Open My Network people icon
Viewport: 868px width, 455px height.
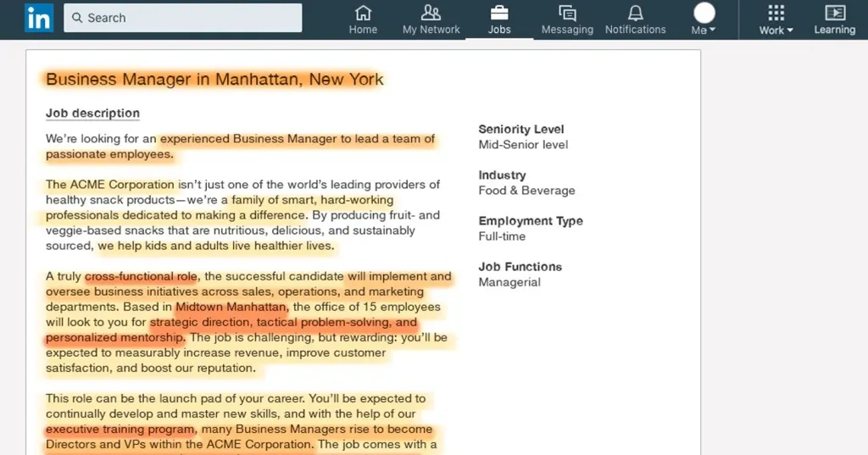pos(431,12)
